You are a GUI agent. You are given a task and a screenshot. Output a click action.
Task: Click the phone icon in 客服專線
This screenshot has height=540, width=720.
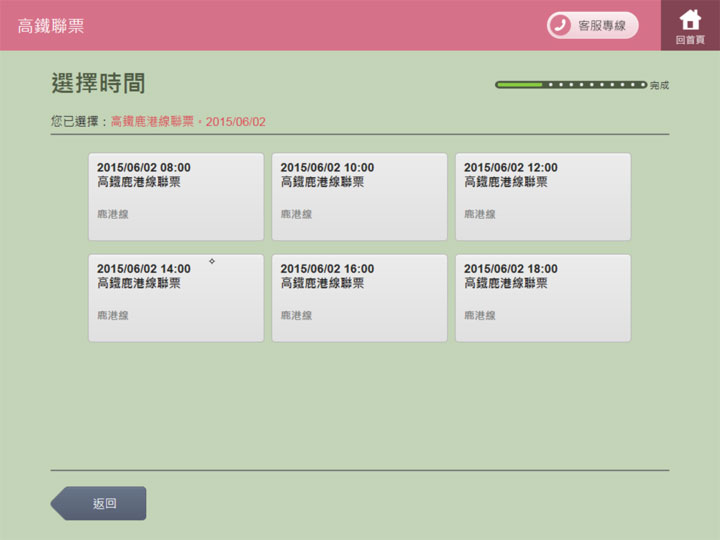[x=561, y=25]
